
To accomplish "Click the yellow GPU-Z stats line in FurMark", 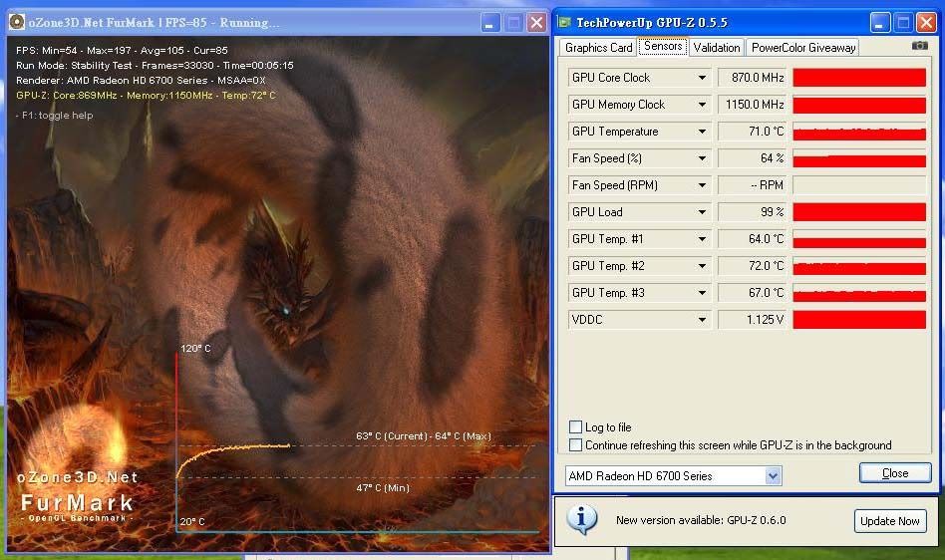I will point(146,95).
